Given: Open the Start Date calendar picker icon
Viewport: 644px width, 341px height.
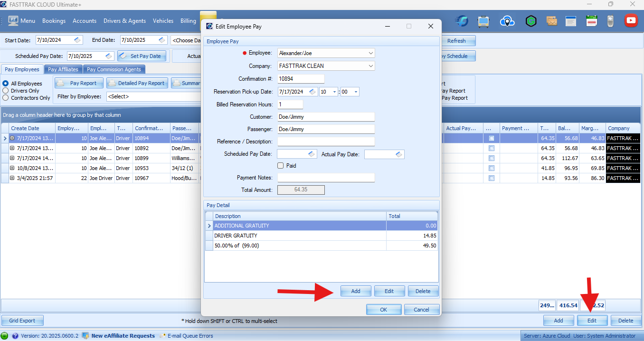Looking at the screenshot, I should (x=77, y=40).
